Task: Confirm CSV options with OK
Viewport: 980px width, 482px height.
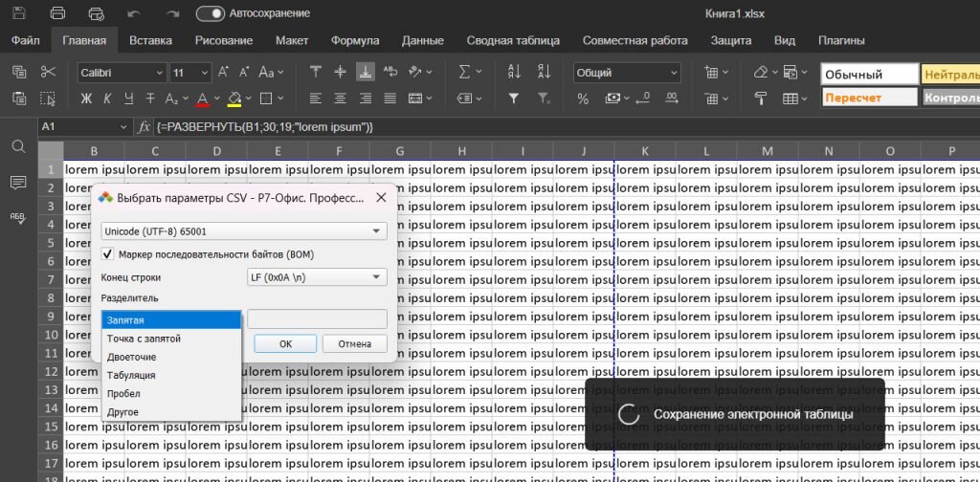Action: [x=285, y=343]
